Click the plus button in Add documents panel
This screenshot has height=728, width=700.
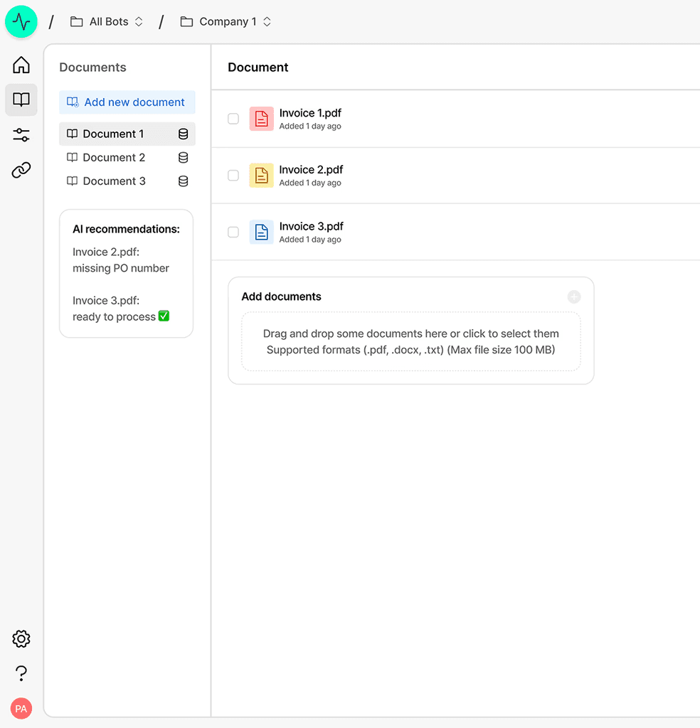(574, 296)
